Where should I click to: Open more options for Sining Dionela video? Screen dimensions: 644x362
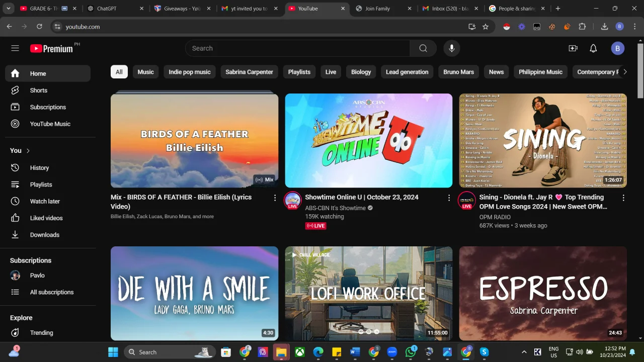(623, 198)
